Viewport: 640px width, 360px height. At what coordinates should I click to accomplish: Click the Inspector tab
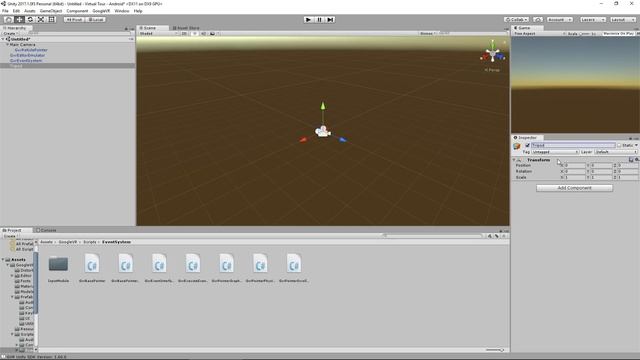point(527,138)
